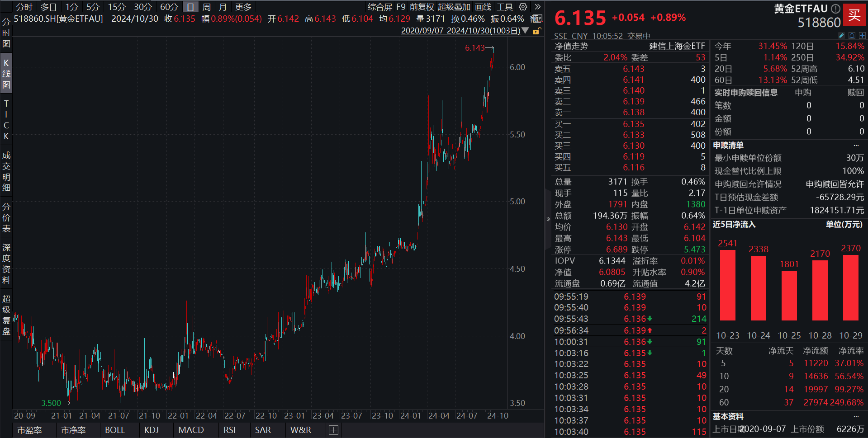Expand more toolbar options double-arrow
Screen dimensions: 868x438
point(537,7)
